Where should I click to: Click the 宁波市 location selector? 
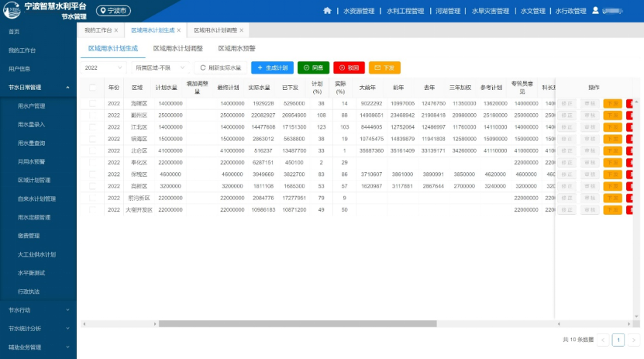113,11
